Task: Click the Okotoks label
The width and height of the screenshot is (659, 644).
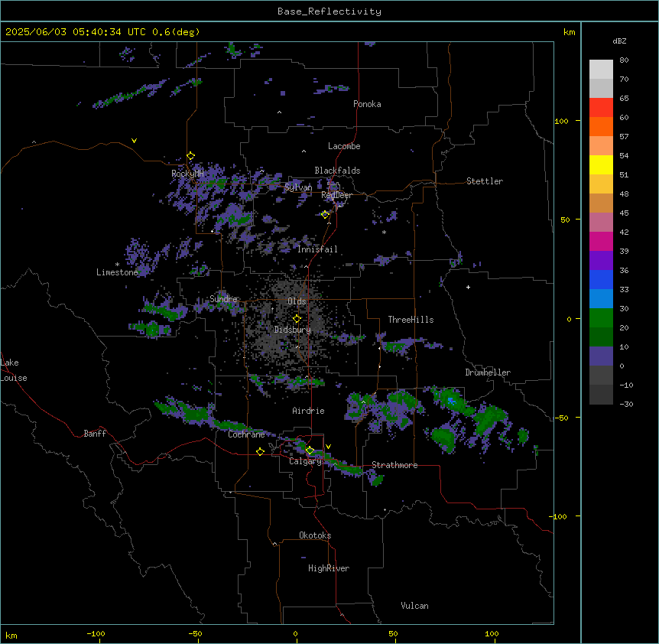Action: click(315, 535)
